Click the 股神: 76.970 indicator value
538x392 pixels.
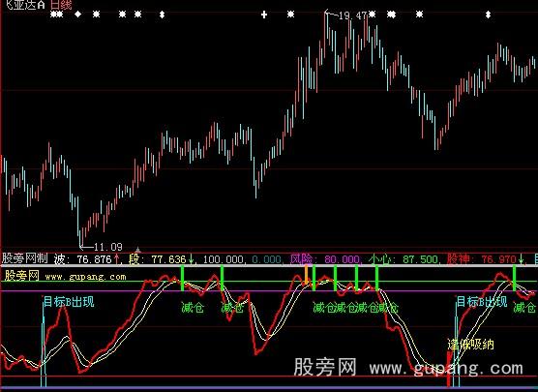tap(481, 259)
